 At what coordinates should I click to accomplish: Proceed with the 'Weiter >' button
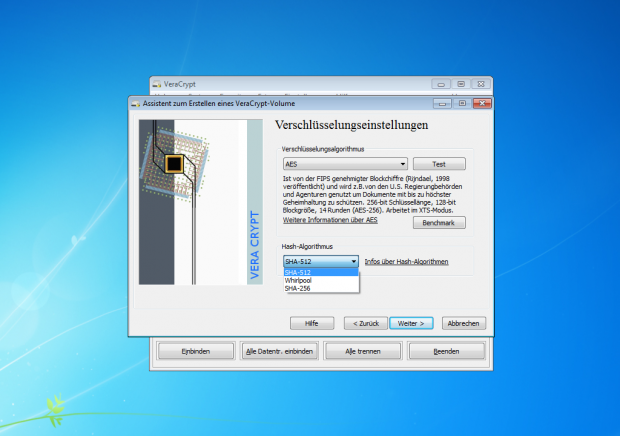click(411, 323)
